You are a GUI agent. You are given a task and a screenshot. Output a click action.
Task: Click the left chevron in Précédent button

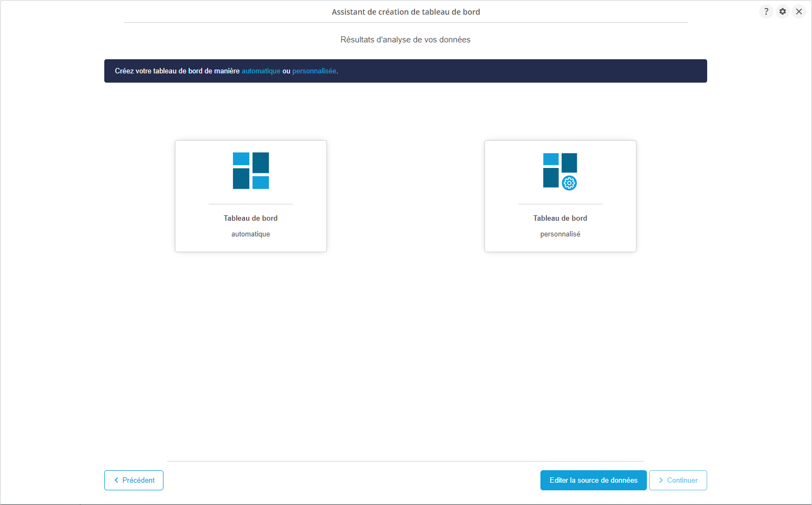[x=116, y=481]
